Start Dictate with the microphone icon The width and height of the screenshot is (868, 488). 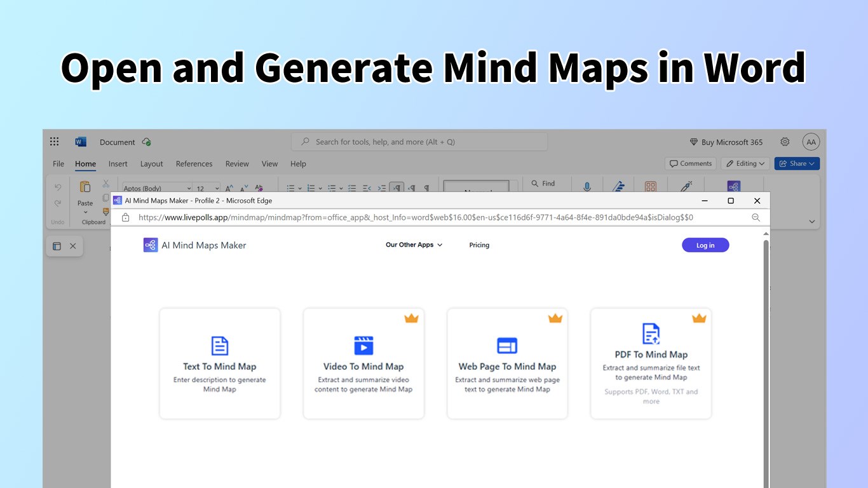click(587, 187)
